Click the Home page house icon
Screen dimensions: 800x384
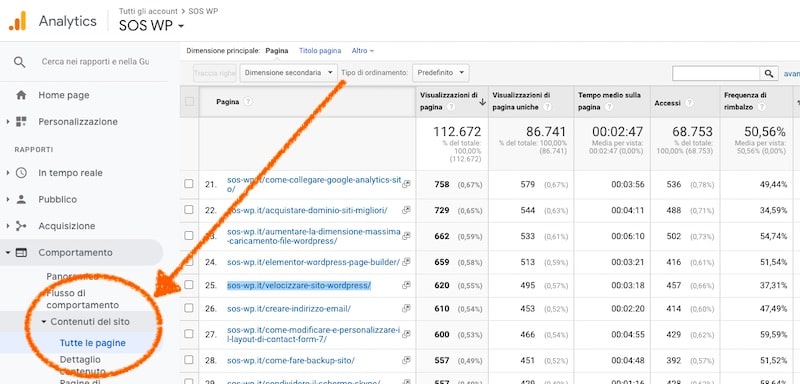click(x=21, y=95)
